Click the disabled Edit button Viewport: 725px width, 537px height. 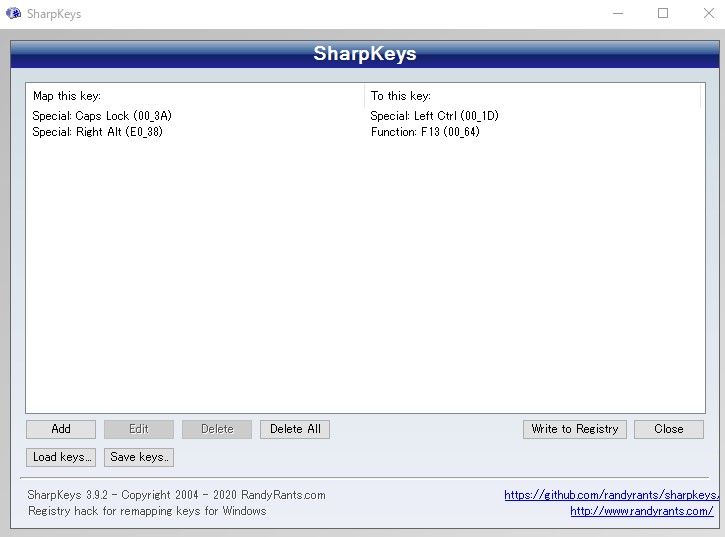[x=139, y=429]
